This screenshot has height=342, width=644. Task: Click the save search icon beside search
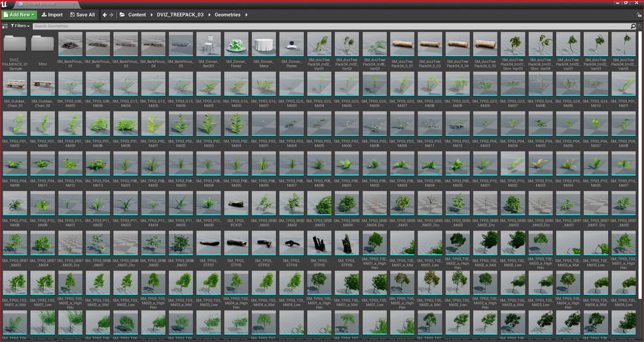point(640,26)
